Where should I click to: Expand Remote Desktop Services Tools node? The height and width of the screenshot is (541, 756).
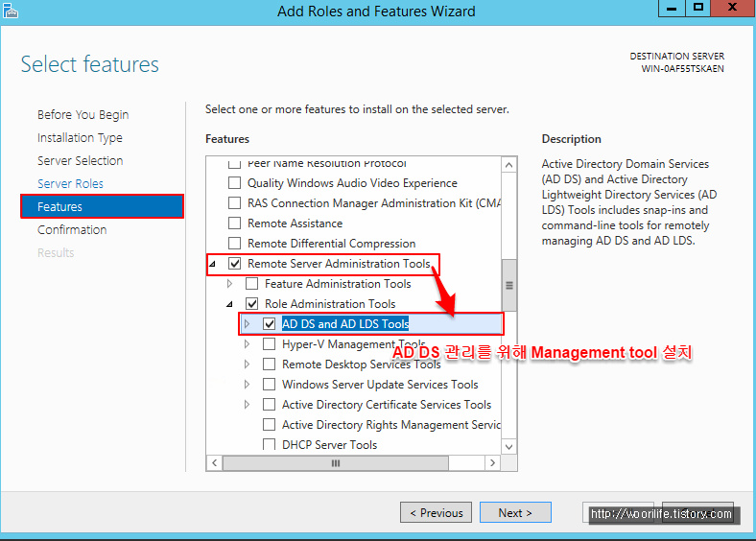coord(247,365)
